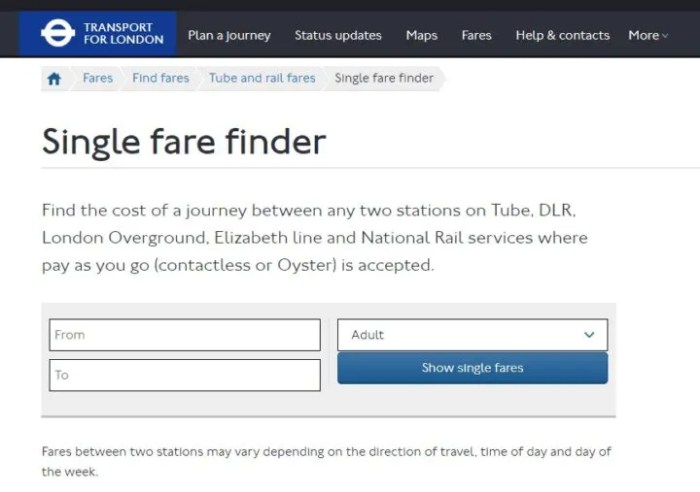Viewport: 700px width, 492px height.
Task: Focus the From station input field
Action: (185, 335)
